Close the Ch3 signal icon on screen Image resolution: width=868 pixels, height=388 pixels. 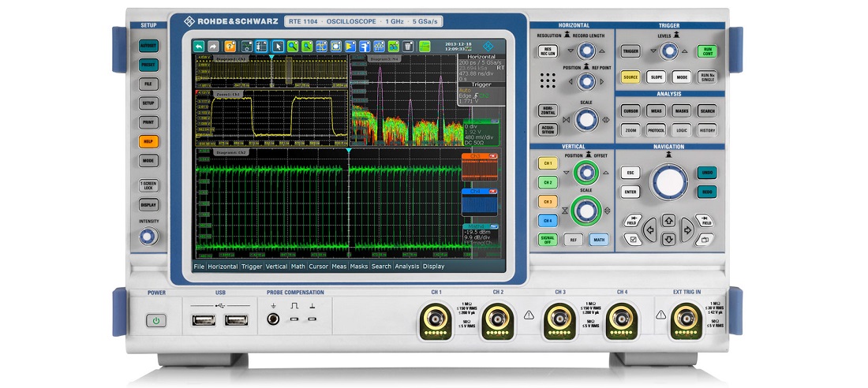(493, 156)
